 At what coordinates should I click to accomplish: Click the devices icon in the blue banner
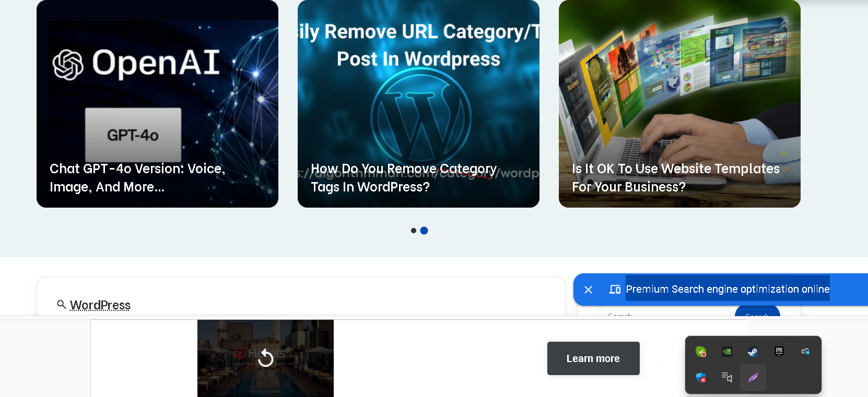click(615, 289)
